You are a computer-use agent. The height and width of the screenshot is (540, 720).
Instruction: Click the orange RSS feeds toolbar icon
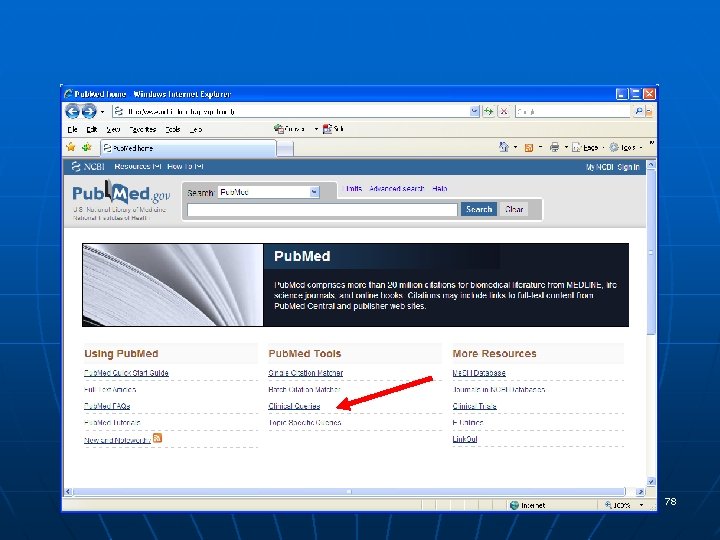(529, 147)
